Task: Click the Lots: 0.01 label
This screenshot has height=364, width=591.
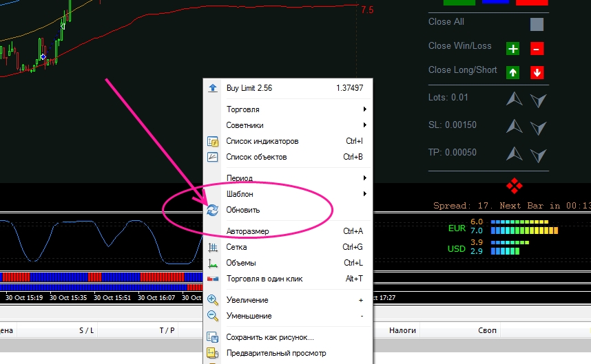Action: click(x=448, y=98)
